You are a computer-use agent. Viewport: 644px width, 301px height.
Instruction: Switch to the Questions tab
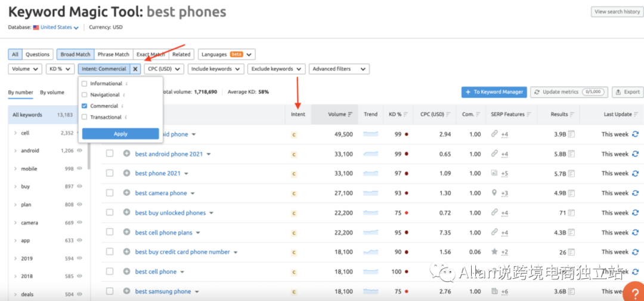click(38, 54)
